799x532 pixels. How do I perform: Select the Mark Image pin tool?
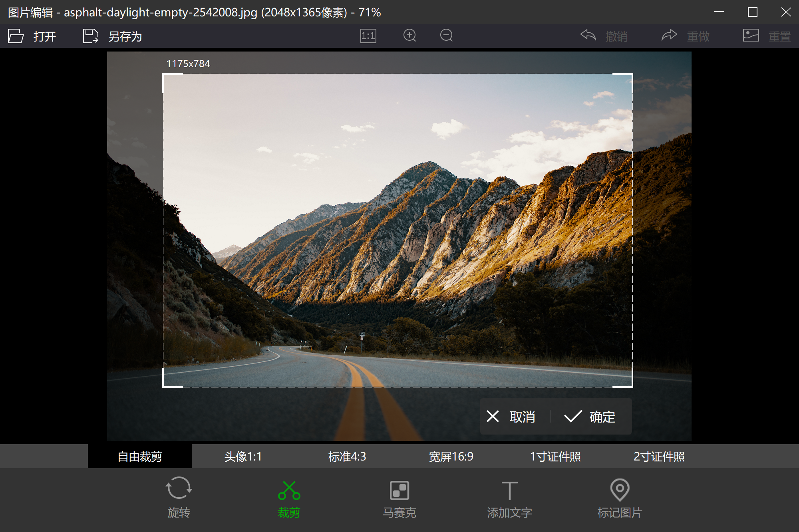pos(620,490)
